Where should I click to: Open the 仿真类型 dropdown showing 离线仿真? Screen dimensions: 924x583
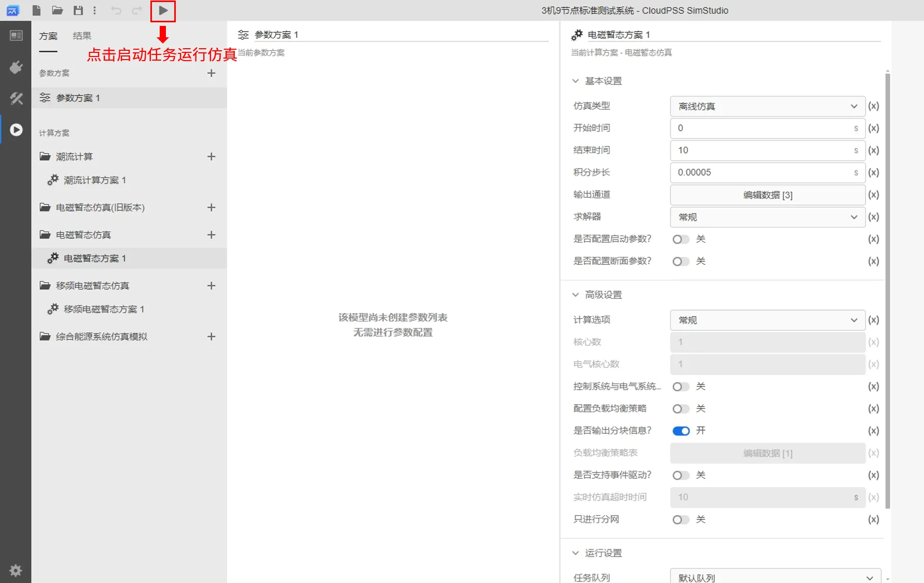point(767,106)
